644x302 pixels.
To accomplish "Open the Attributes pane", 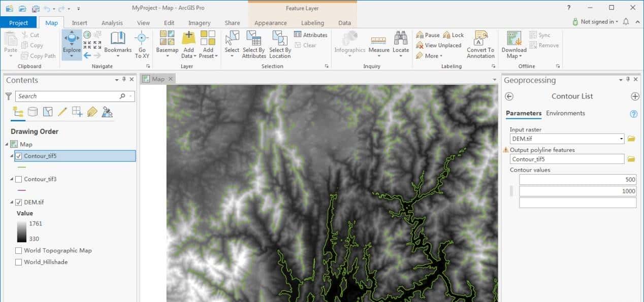I will tap(311, 35).
